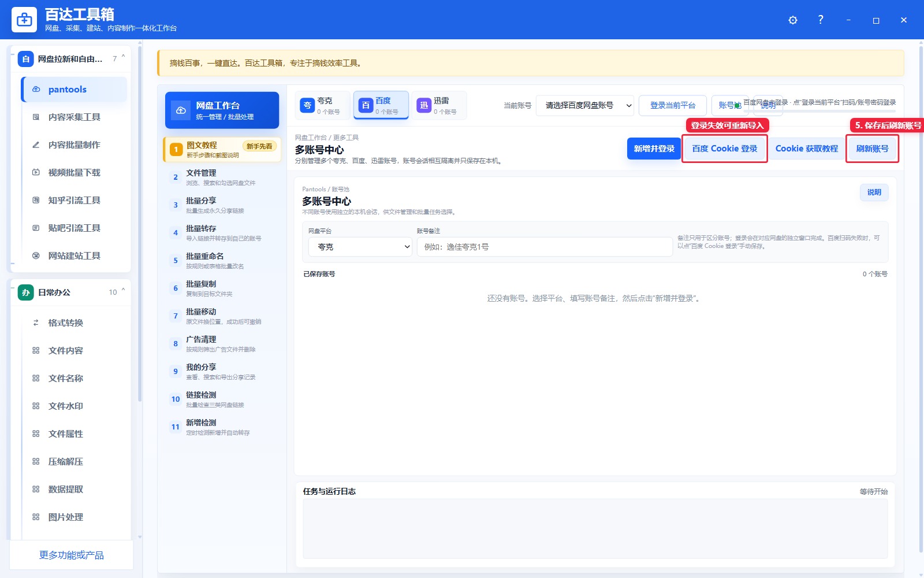Open the Cookie 获取教程 button
The width and height of the screenshot is (924, 578).
click(x=807, y=149)
